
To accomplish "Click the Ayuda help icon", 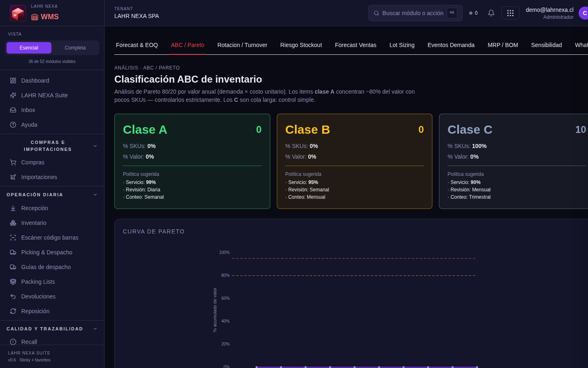I will pos(13,125).
